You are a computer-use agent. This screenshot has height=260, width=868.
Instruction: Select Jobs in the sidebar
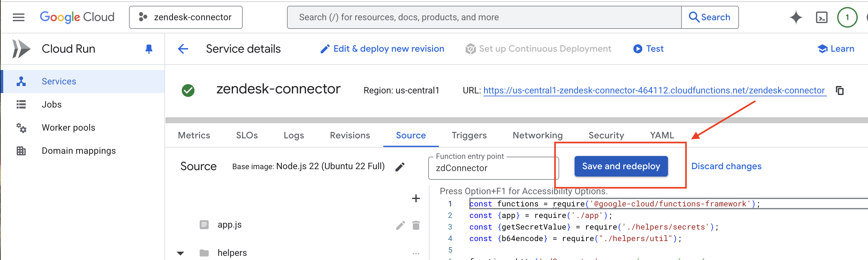pos(52,105)
